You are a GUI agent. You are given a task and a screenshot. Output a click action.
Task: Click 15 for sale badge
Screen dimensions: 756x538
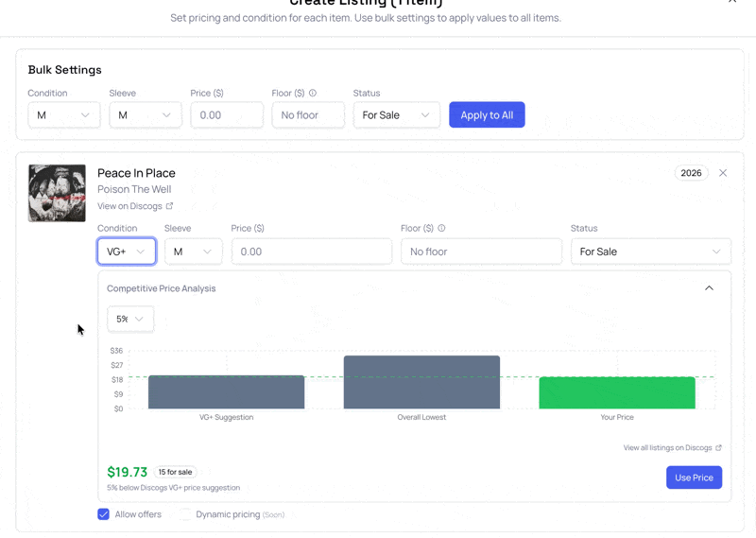(175, 472)
